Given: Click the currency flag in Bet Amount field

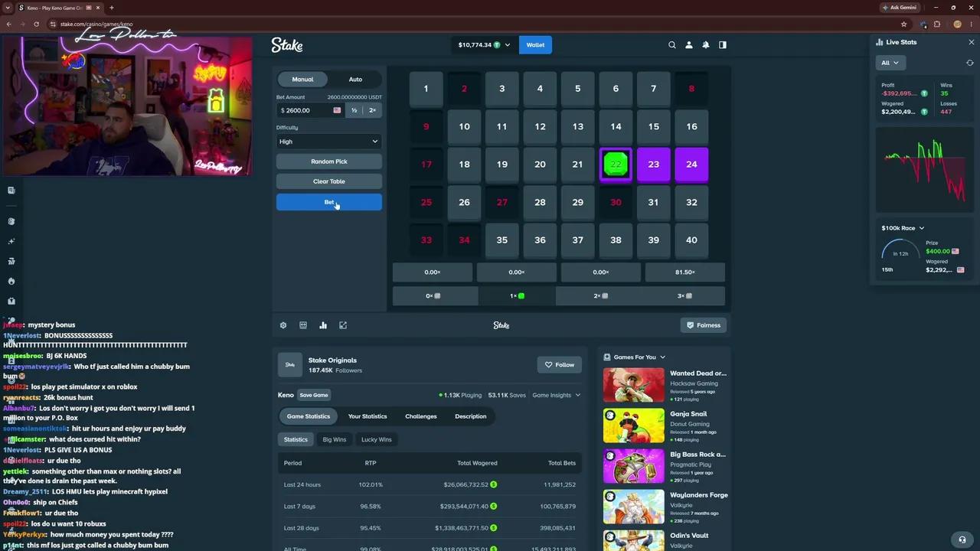Looking at the screenshot, I should pos(337,110).
